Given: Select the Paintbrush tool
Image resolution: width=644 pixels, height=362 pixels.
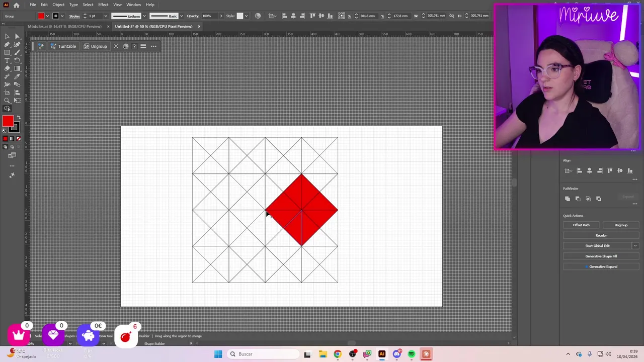Looking at the screenshot, I should pos(17,52).
